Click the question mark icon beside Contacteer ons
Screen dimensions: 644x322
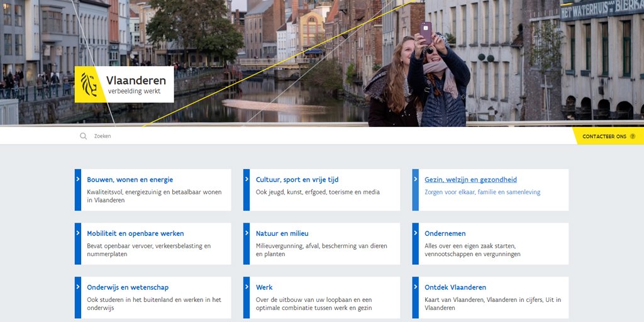(x=633, y=136)
